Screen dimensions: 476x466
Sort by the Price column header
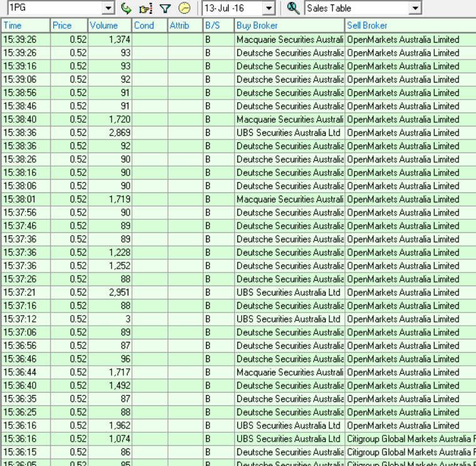tap(70, 26)
